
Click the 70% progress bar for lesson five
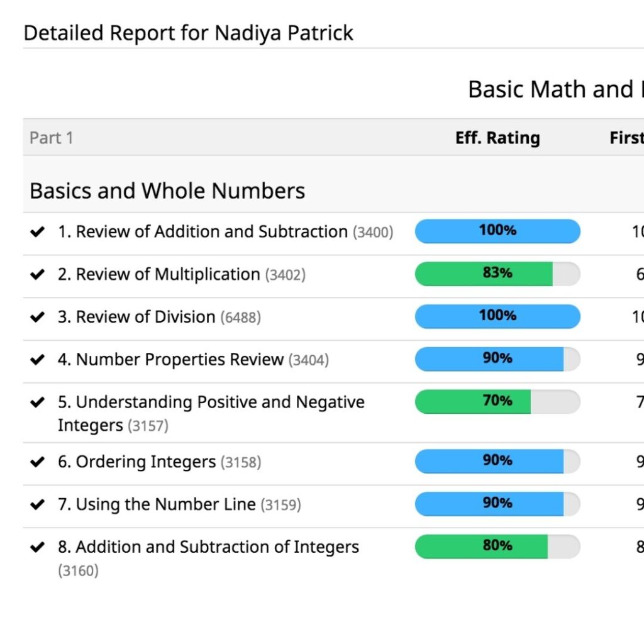tap(497, 401)
